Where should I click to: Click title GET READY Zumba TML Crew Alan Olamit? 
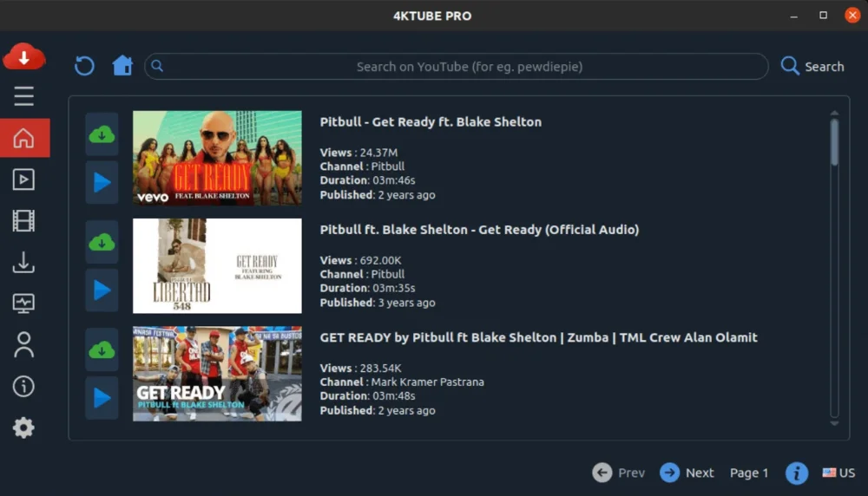click(x=539, y=337)
